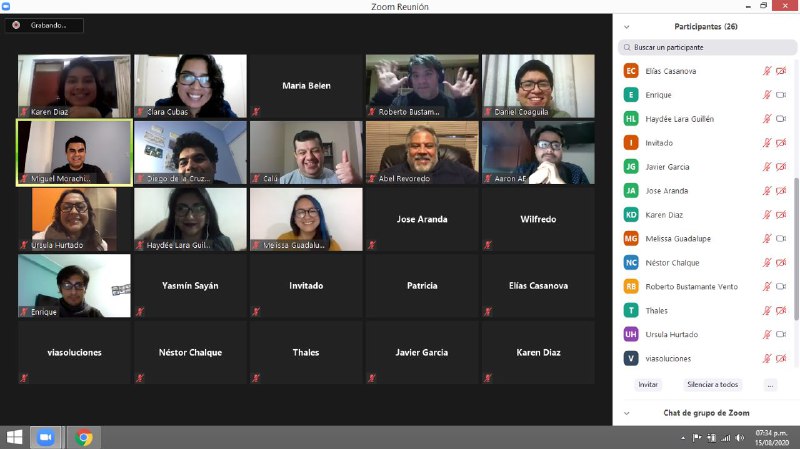The width and height of the screenshot is (800, 449).
Task: Click muted microphone icon for Elías Casanova
Action: pos(767,71)
